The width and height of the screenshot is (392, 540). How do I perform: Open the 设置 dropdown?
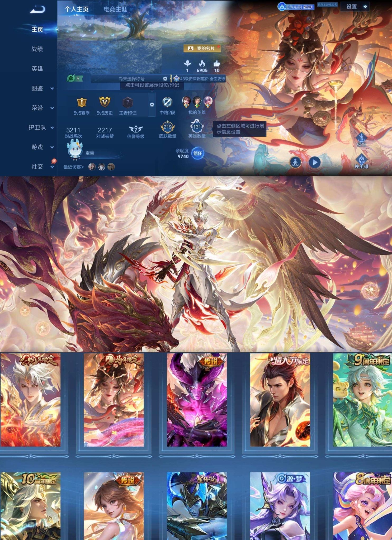[x=355, y=7]
